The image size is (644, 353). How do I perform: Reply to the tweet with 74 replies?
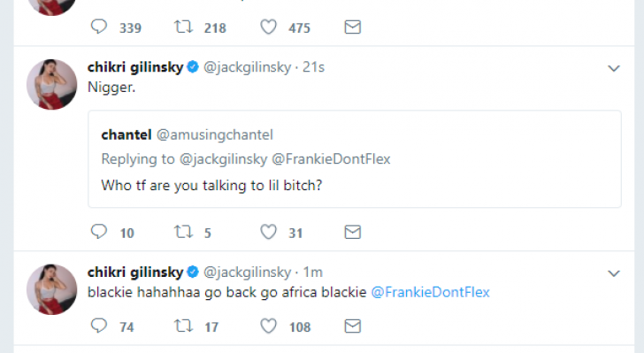pos(98,326)
